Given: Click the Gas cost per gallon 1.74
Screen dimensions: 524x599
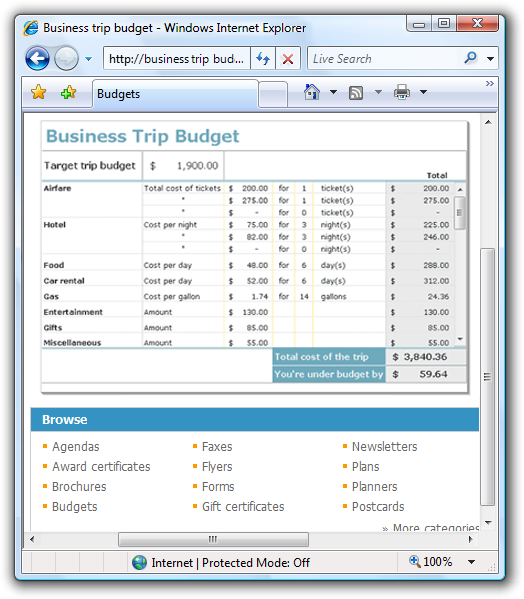Looking at the screenshot, I should [x=260, y=296].
